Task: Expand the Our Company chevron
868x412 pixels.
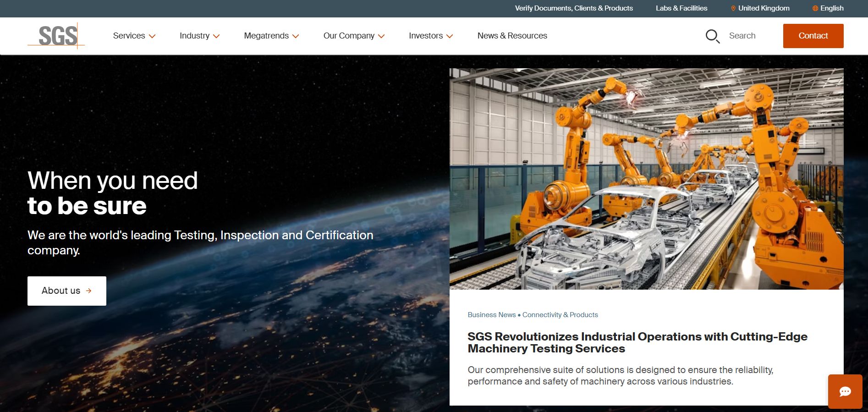Action: (x=381, y=36)
